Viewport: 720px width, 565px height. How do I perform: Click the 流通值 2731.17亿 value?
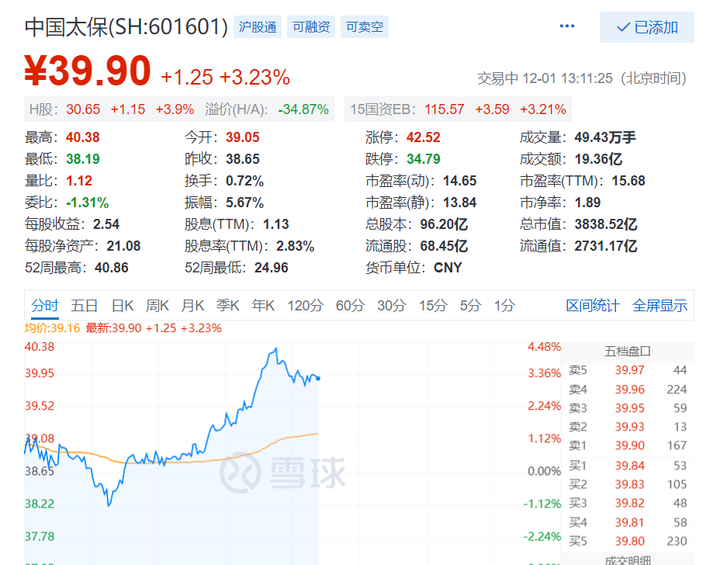pyautogui.click(x=606, y=246)
